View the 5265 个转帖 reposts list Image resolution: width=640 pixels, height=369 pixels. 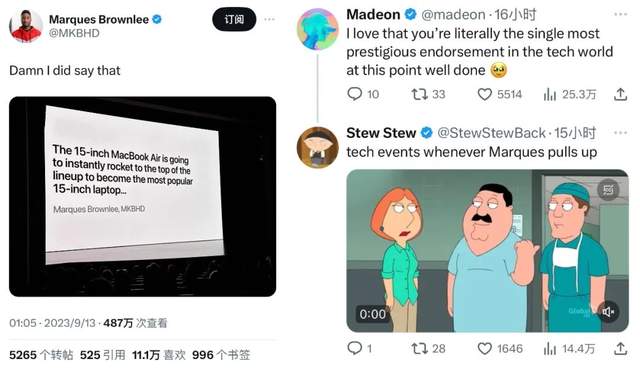[41, 355]
